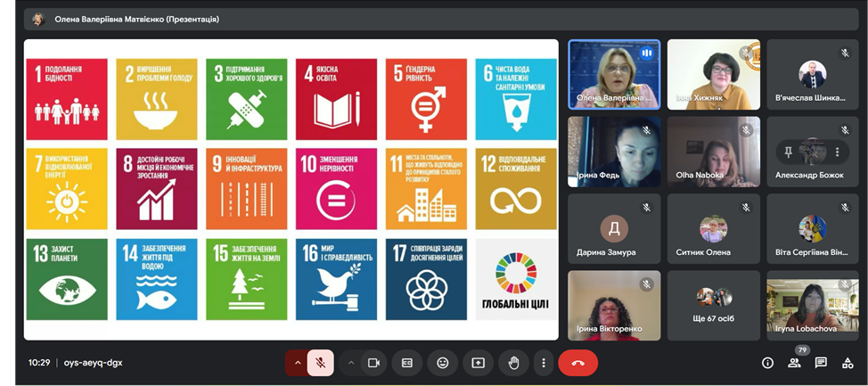Show the participants list of 79 people
The image size is (868, 386).
[794, 363]
